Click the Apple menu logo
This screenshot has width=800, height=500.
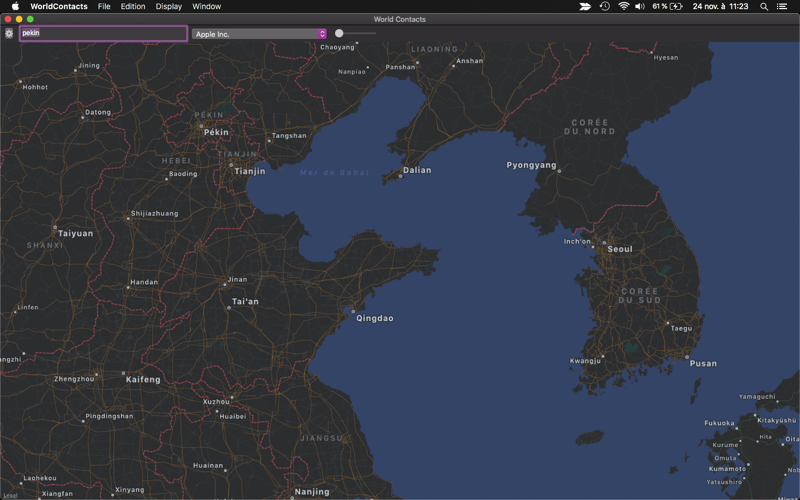[x=15, y=6]
